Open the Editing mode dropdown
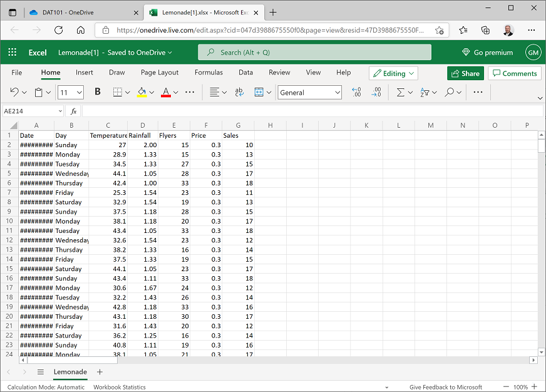The width and height of the screenshot is (546, 392). click(393, 73)
